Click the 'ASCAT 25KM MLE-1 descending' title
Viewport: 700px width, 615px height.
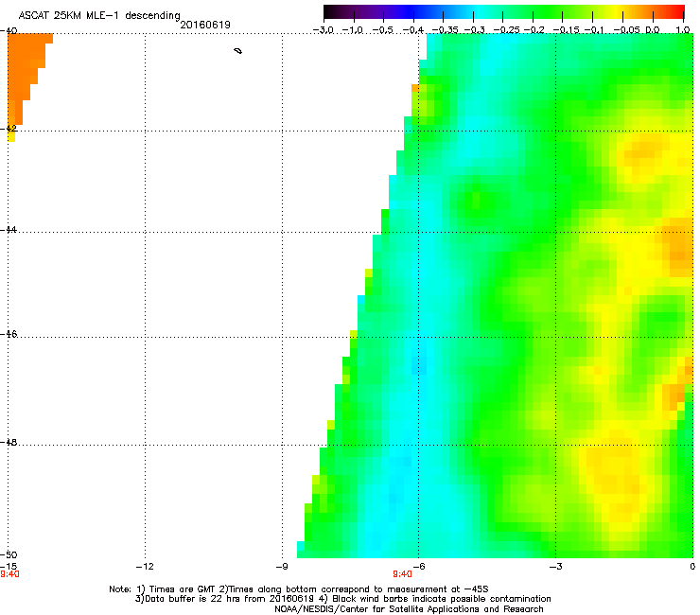point(99,15)
